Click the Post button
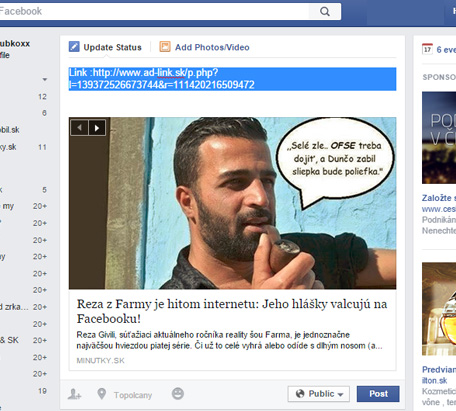Screen dimensions: 456x411 coord(378,394)
